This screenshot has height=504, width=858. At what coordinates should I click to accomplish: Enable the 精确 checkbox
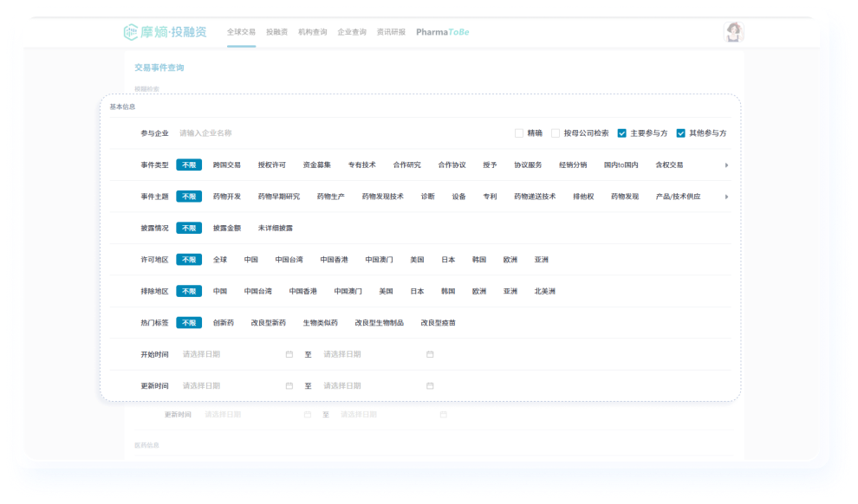click(519, 133)
